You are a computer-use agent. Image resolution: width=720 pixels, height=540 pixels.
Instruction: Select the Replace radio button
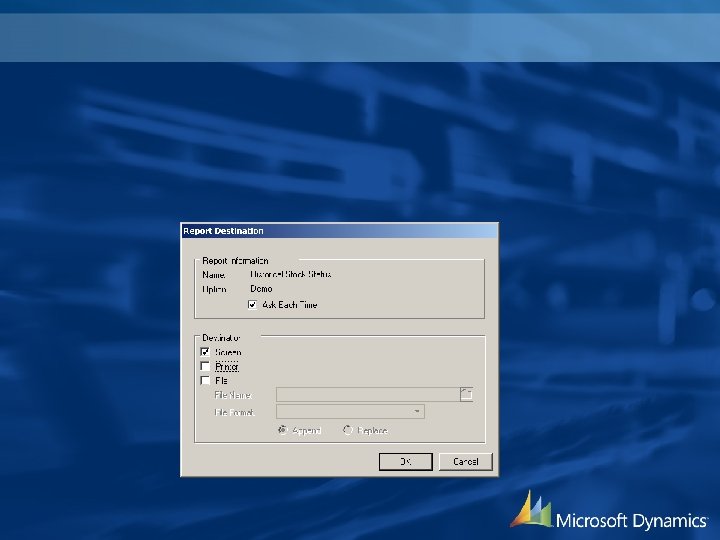pyautogui.click(x=348, y=430)
